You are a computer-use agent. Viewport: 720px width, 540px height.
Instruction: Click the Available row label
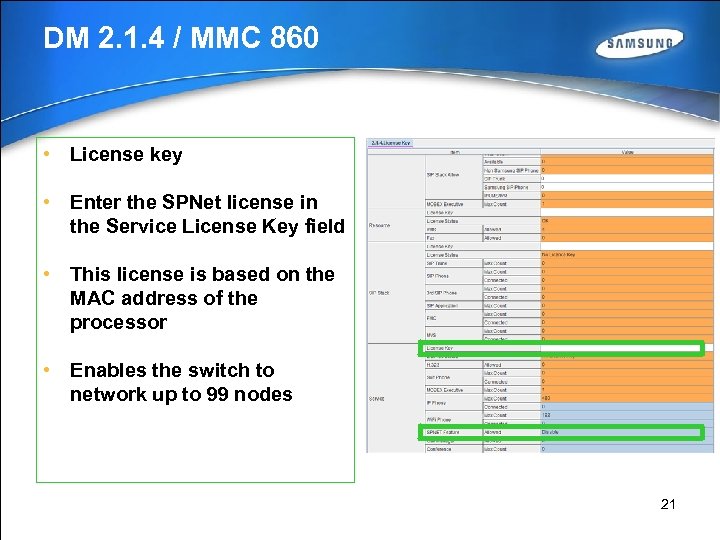(x=511, y=162)
